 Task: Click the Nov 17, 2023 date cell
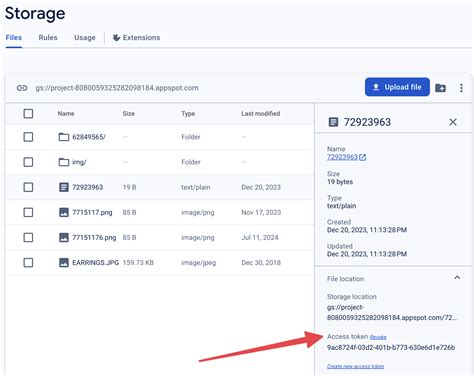coord(261,212)
